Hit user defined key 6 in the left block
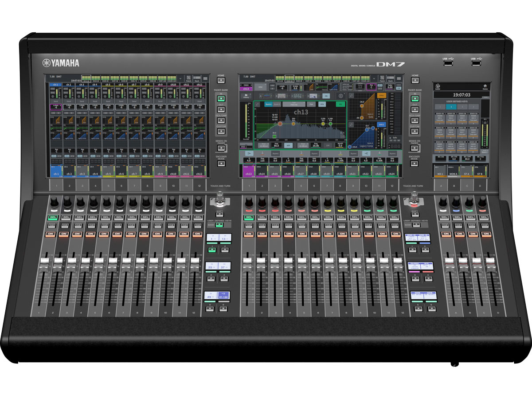Screen dimensions: 532x399 click(223, 309)
